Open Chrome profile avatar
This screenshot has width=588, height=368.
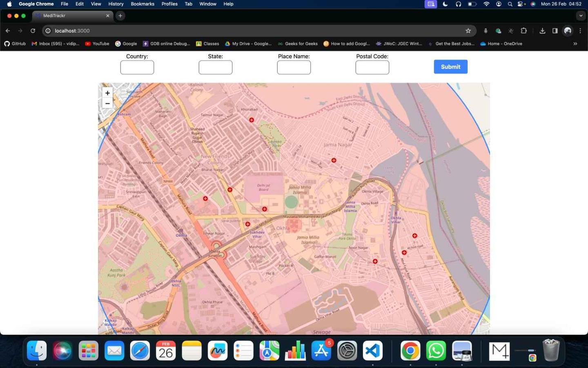(568, 31)
